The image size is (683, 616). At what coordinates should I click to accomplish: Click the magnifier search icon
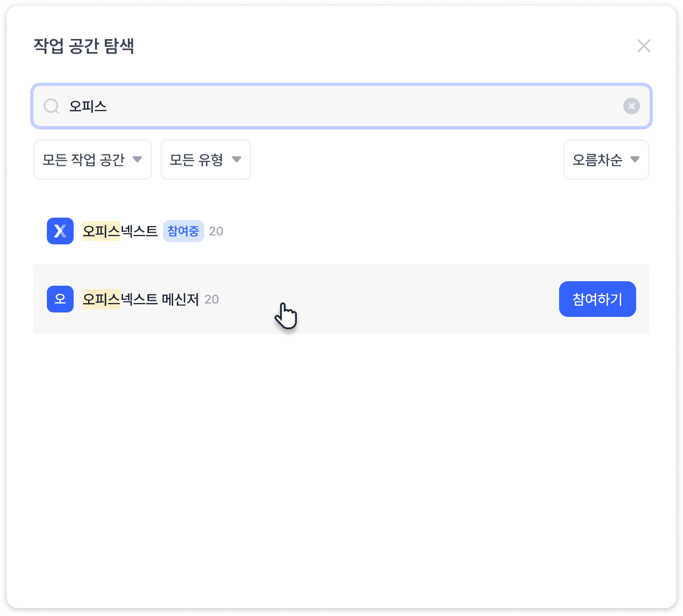click(51, 106)
